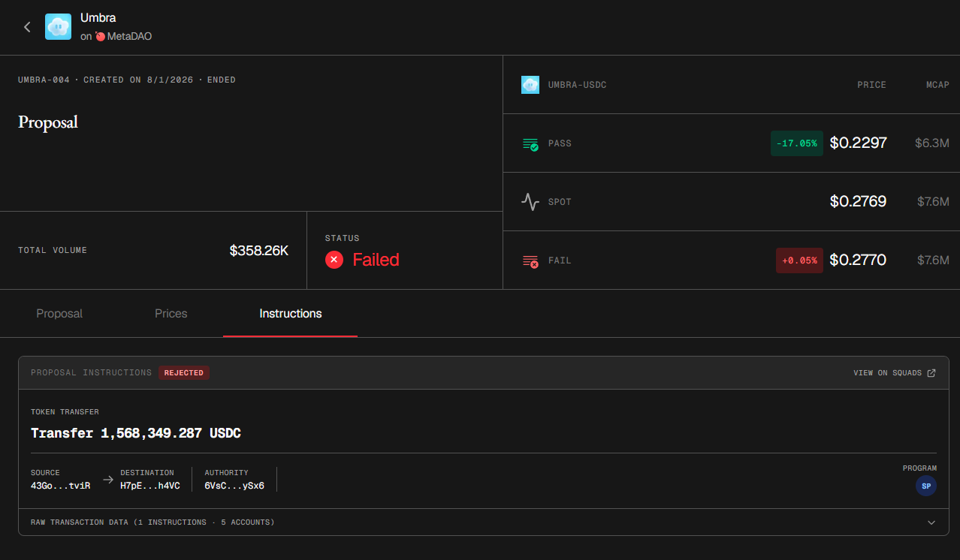Viewport: 960px width, 560px height.
Task: Click UMBRA-004 created-on header line
Action: 127,80
